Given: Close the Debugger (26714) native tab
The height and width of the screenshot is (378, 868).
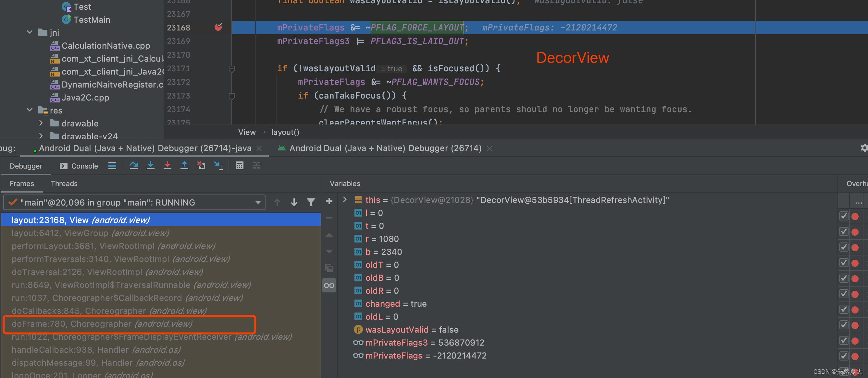Looking at the screenshot, I should click(x=489, y=148).
